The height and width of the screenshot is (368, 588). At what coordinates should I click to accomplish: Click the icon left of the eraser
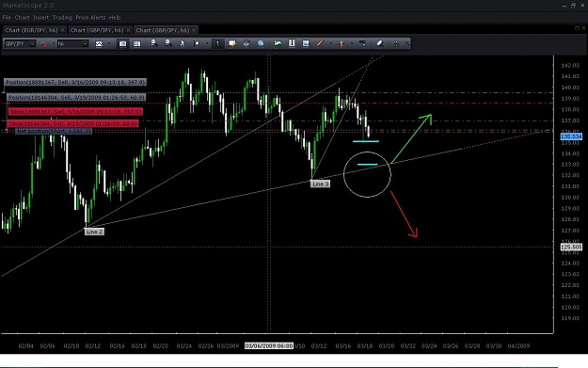pos(362,44)
